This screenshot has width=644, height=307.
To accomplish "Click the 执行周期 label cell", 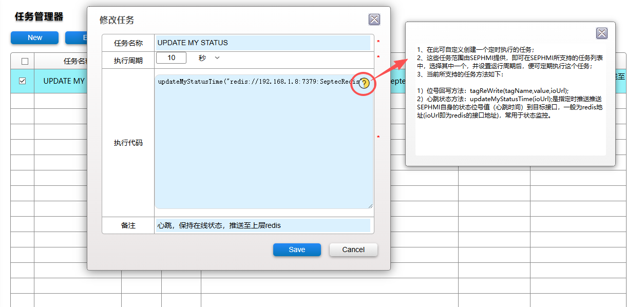I will pyautogui.click(x=128, y=61).
